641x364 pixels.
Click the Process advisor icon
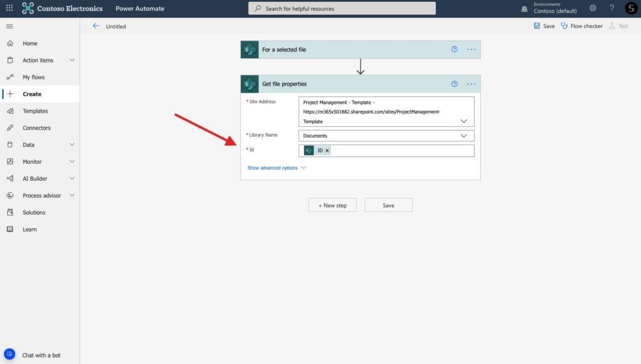tap(10, 195)
